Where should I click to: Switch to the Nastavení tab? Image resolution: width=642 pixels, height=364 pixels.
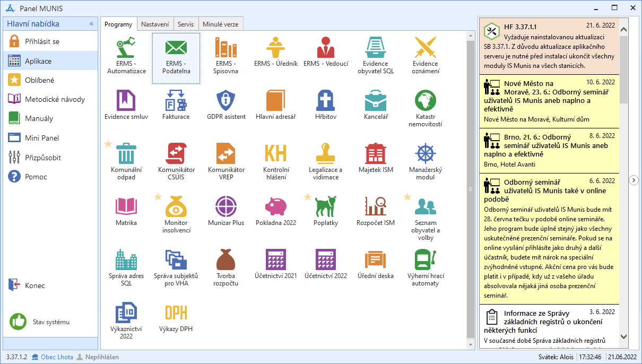155,24
